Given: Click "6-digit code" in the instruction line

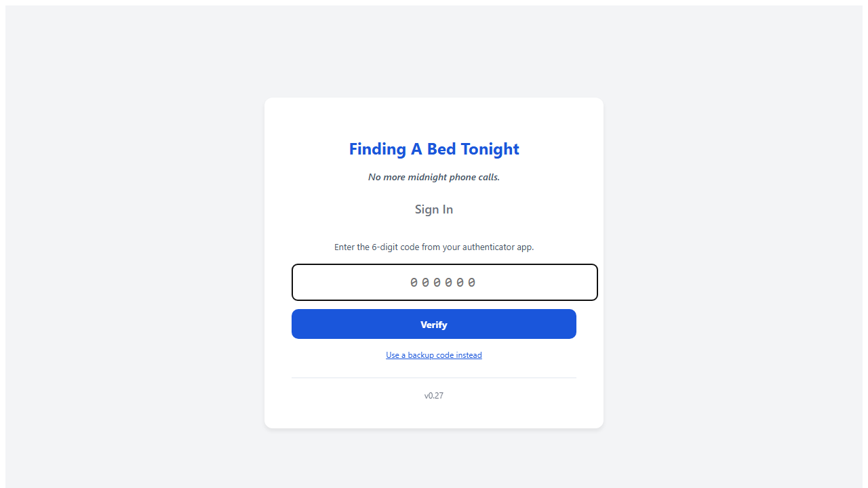Looking at the screenshot, I should pos(395,247).
